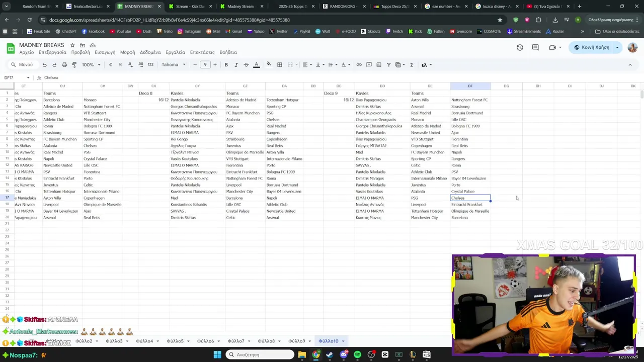Open vertical align dropdown

tap(320, 65)
